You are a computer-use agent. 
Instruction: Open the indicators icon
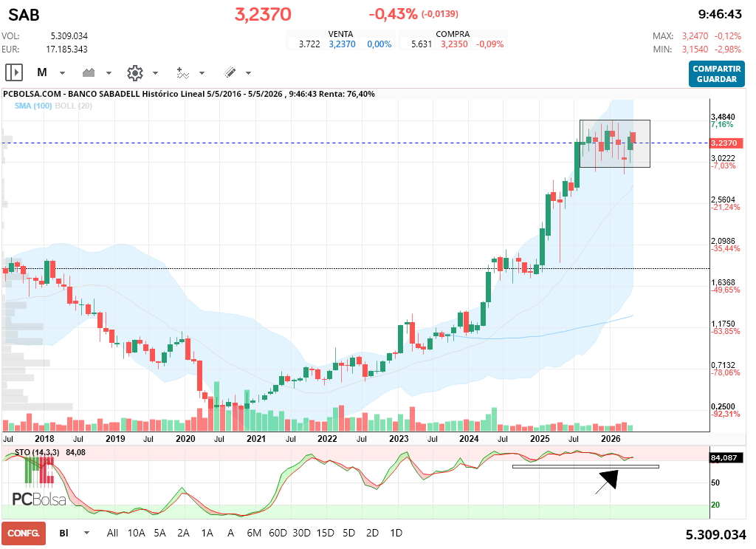coord(182,73)
